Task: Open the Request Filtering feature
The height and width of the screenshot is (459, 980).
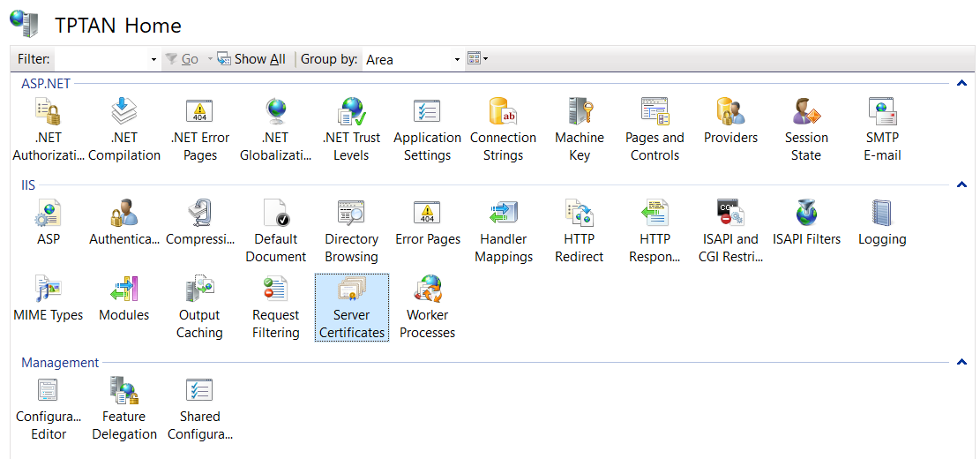Action: click(275, 290)
